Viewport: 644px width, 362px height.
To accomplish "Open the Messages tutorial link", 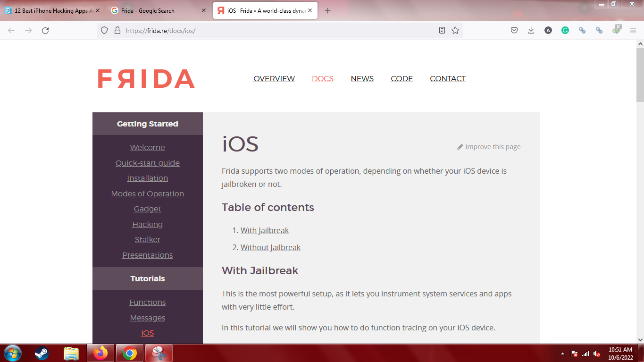I will [x=148, y=318].
